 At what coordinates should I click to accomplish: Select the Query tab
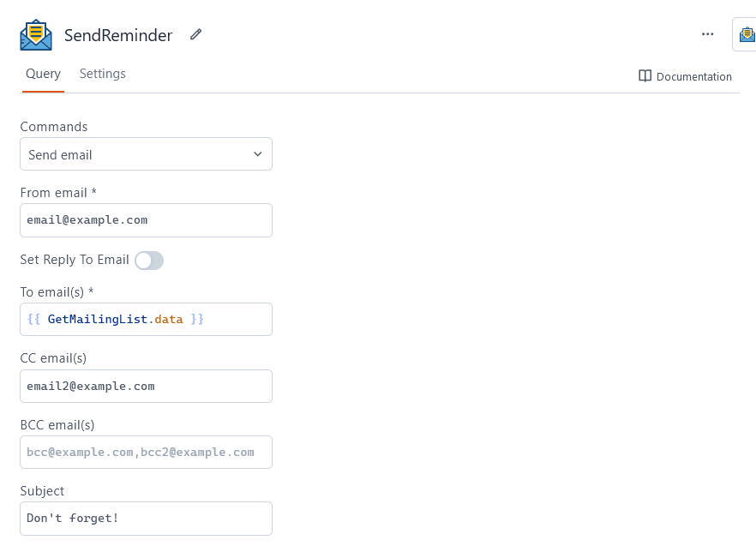pos(43,74)
